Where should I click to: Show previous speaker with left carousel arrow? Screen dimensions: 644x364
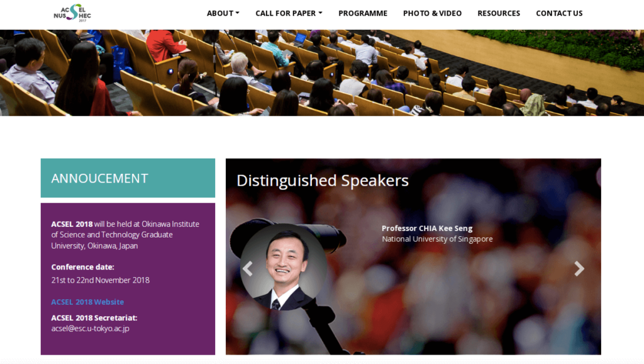tap(247, 269)
